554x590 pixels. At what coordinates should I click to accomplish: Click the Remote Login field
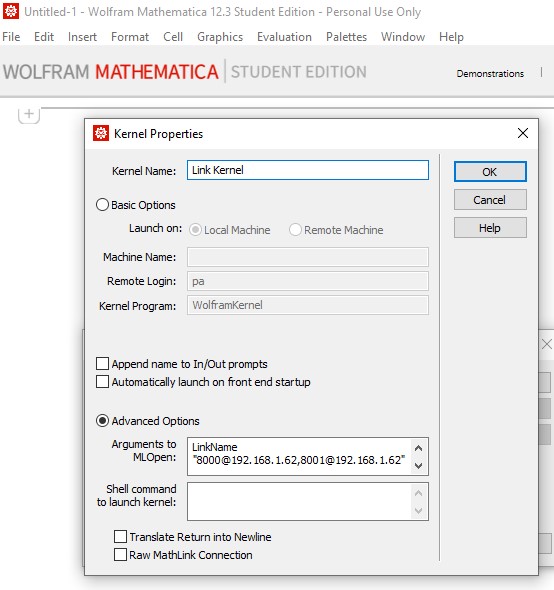308,281
